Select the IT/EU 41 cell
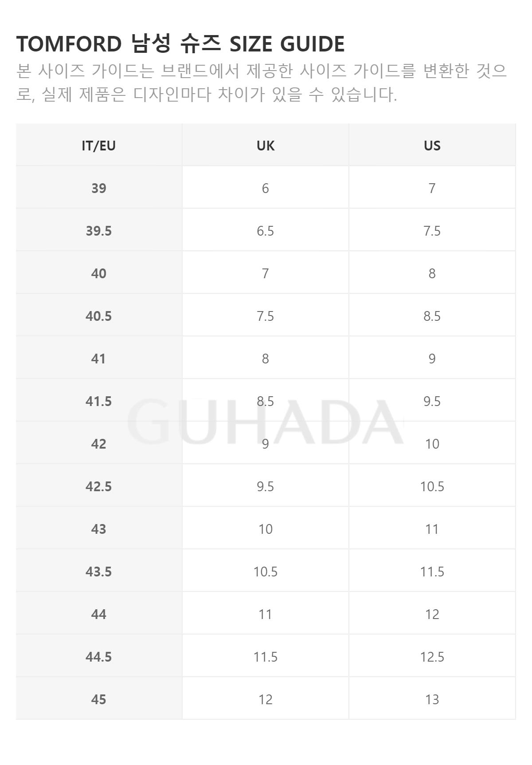Image resolution: width=532 pixels, height=765 pixels. coord(99,358)
